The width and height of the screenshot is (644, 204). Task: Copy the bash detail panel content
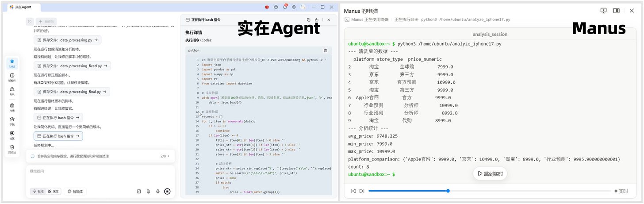[309, 20]
